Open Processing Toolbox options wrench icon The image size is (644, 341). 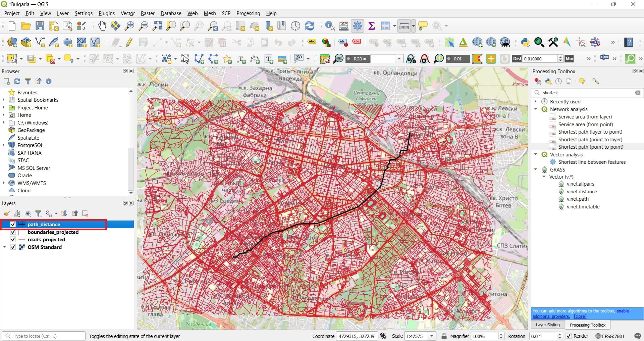(x=596, y=81)
